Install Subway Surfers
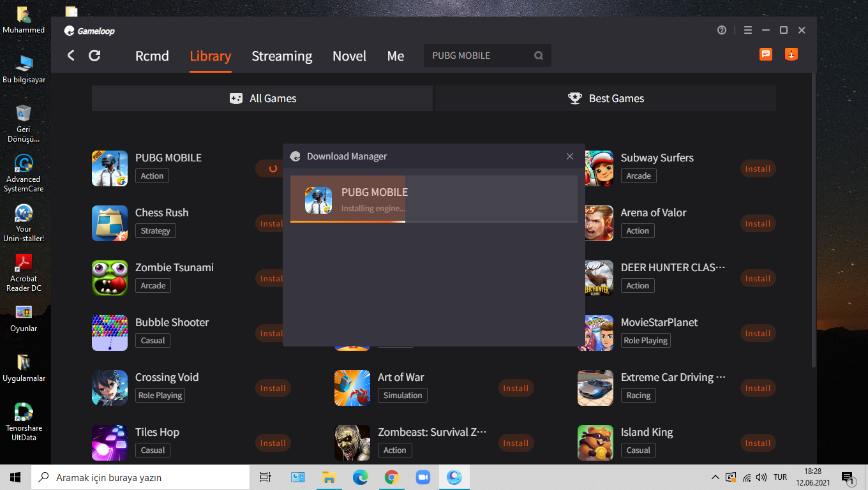The height and width of the screenshot is (490, 868). 758,169
